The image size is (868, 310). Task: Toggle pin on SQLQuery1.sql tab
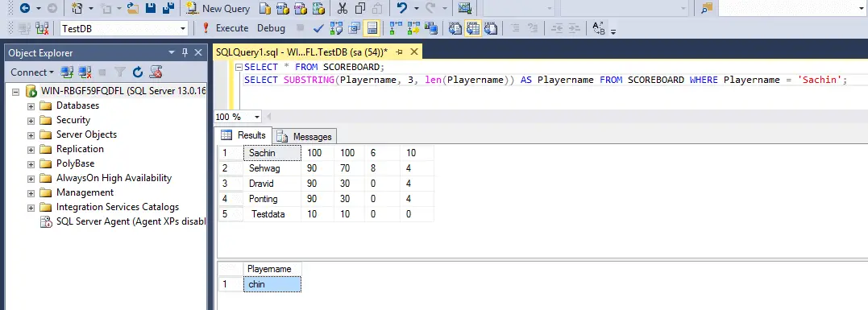tap(399, 52)
